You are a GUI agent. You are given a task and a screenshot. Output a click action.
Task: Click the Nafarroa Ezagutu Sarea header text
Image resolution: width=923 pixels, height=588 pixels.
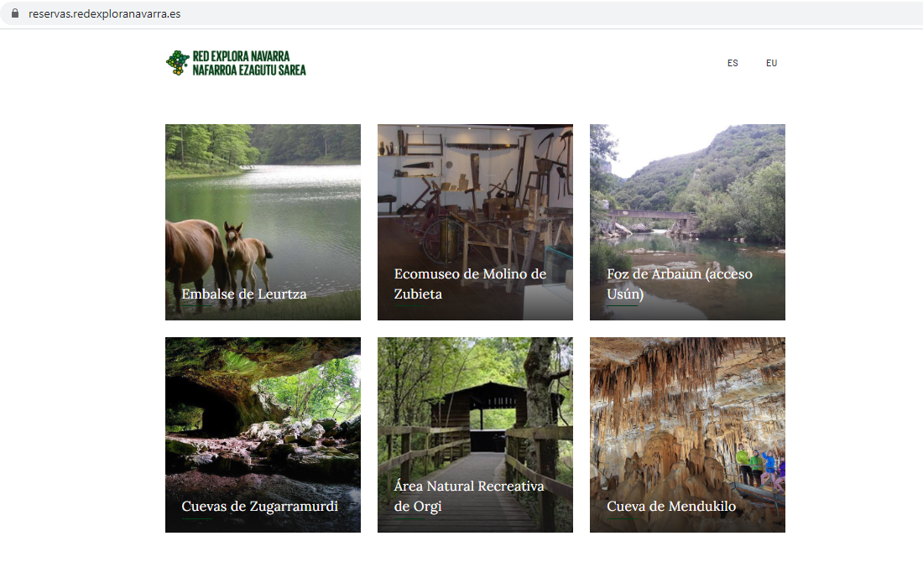coord(249,69)
